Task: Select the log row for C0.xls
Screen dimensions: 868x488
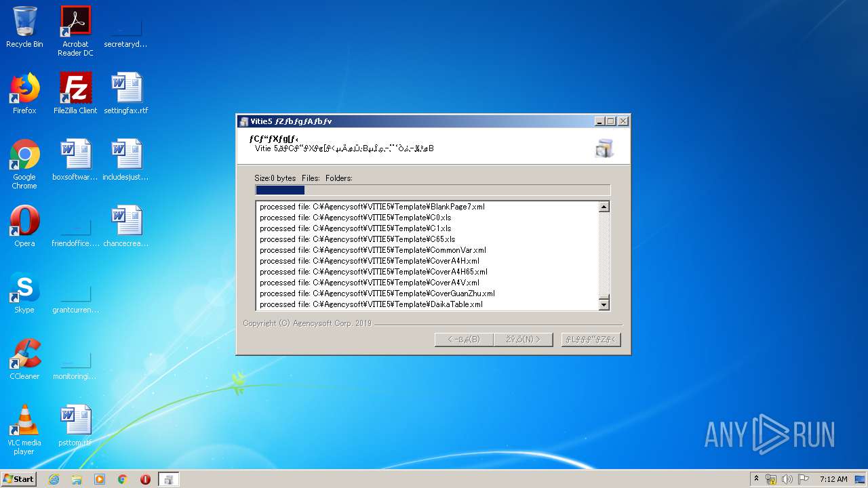Action: (427, 218)
